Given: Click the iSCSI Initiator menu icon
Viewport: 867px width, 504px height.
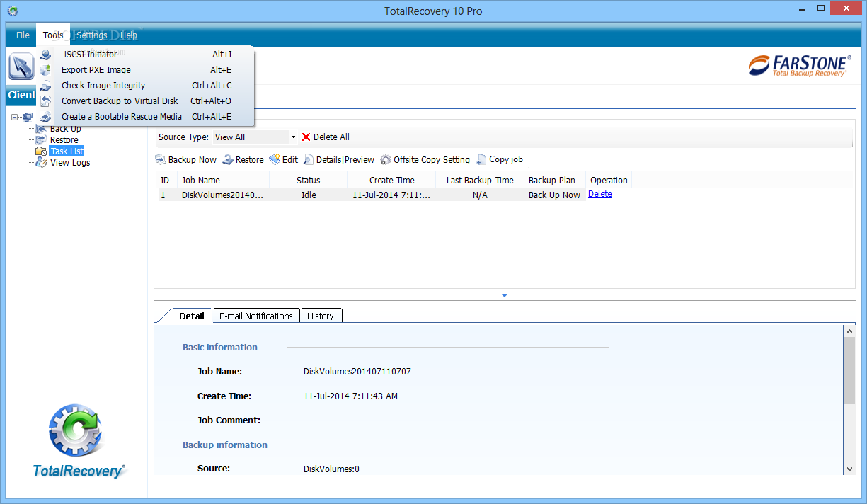Looking at the screenshot, I should tap(46, 55).
